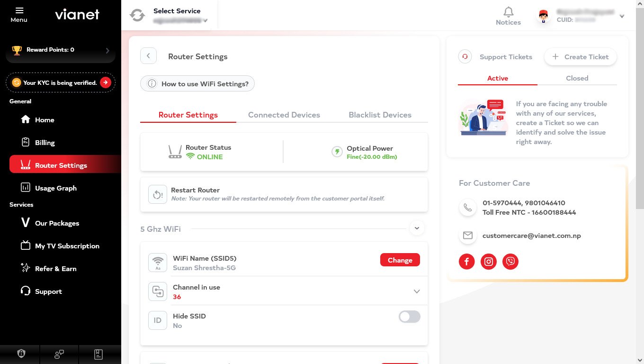
Task: Click the Fine(-20.00 dBm) optical power value
Action: tap(372, 157)
